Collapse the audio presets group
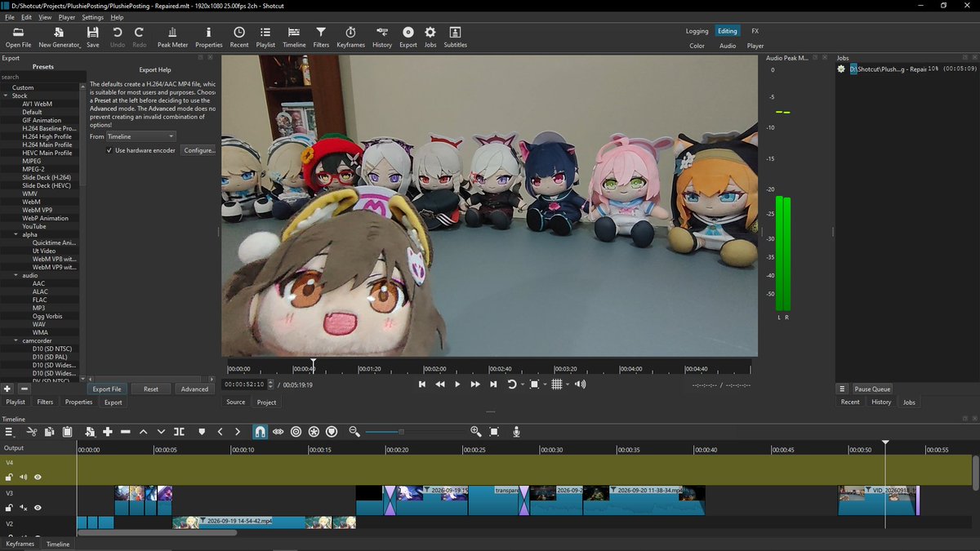980x551 pixels. pyautogui.click(x=16, y=275)
